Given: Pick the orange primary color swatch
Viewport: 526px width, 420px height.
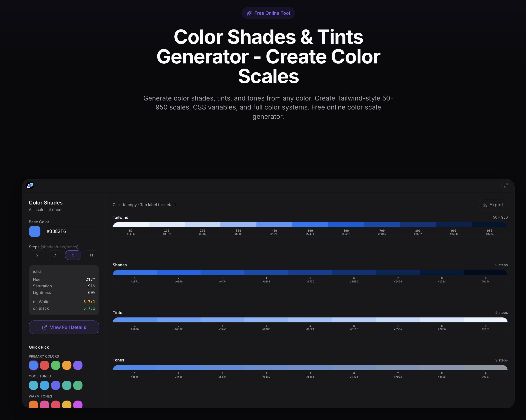Looking at the screenshot, I should click(x=67, y=365).
